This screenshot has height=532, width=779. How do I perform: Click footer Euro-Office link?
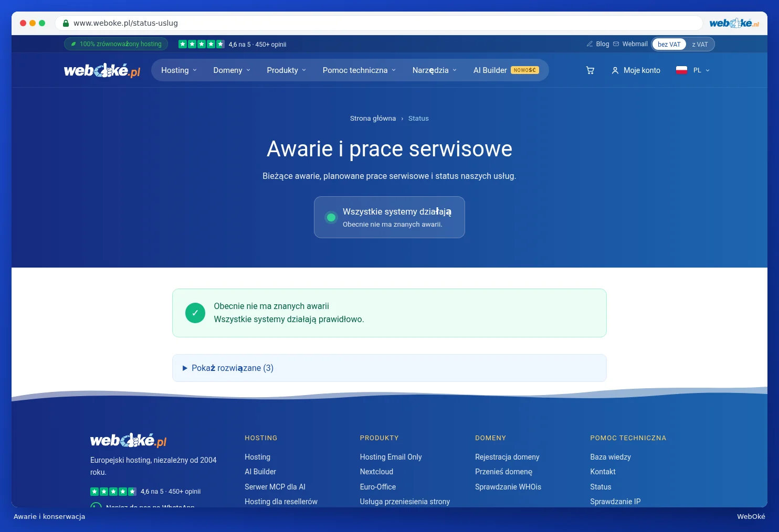(378, 487)
